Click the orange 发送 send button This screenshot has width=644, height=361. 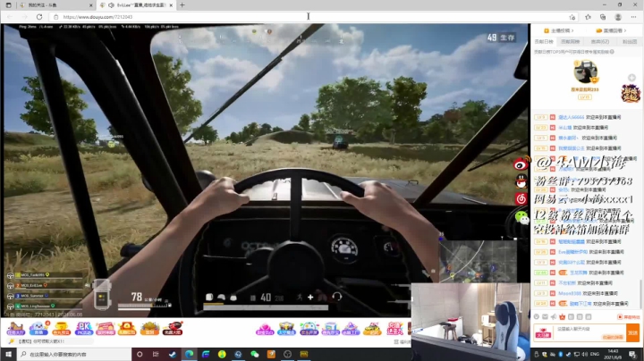[633, 332]
